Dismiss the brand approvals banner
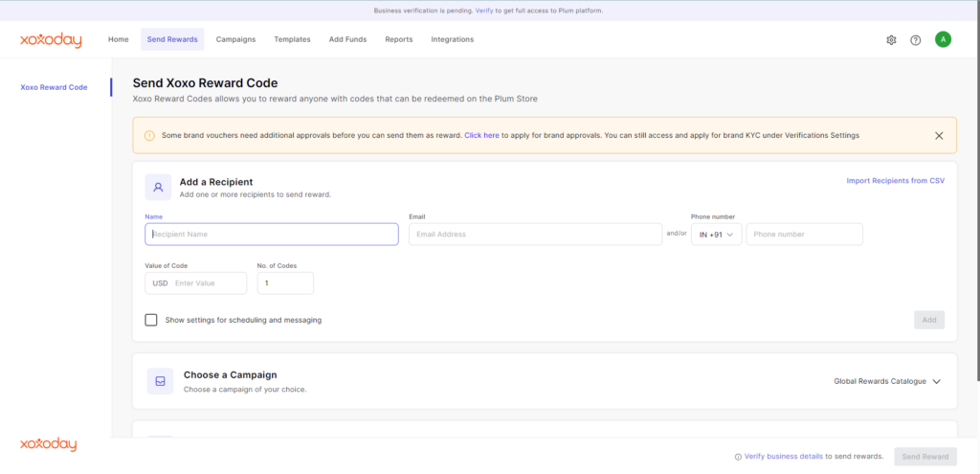This screenshot has width=980, height=474. click(x=939, y=136)
